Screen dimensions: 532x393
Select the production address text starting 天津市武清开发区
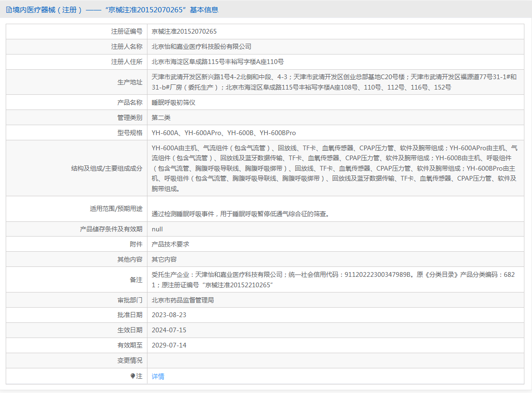point(334,82)
